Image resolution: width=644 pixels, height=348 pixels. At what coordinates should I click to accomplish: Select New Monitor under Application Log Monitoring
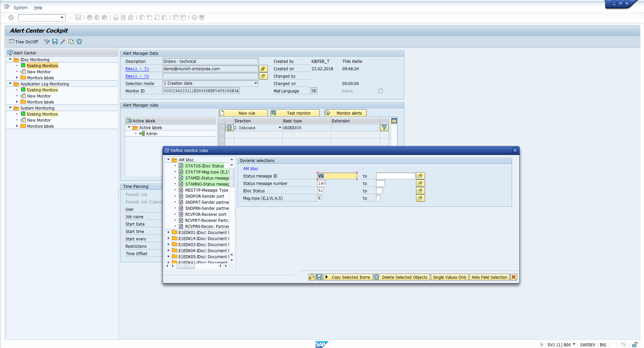[x=39, y=96]
